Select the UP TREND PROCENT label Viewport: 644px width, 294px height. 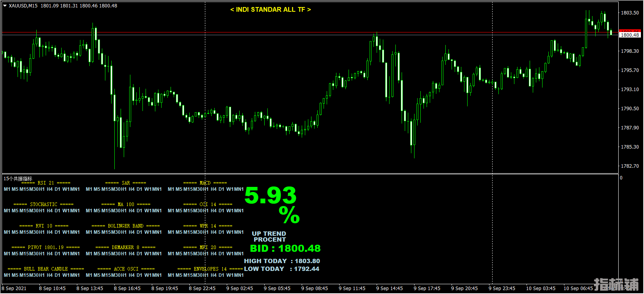(x=269, y=237)
